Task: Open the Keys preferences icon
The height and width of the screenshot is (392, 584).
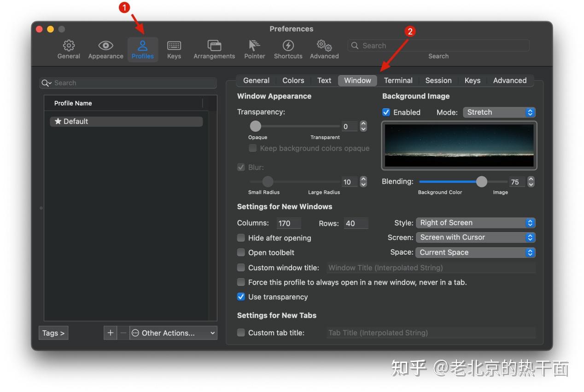Action: (x=174, y=48)
